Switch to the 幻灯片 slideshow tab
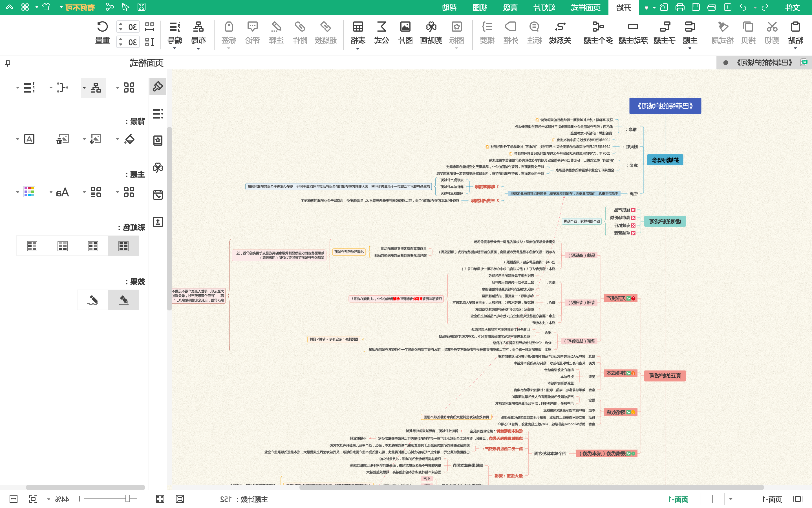 pos(544,7)
